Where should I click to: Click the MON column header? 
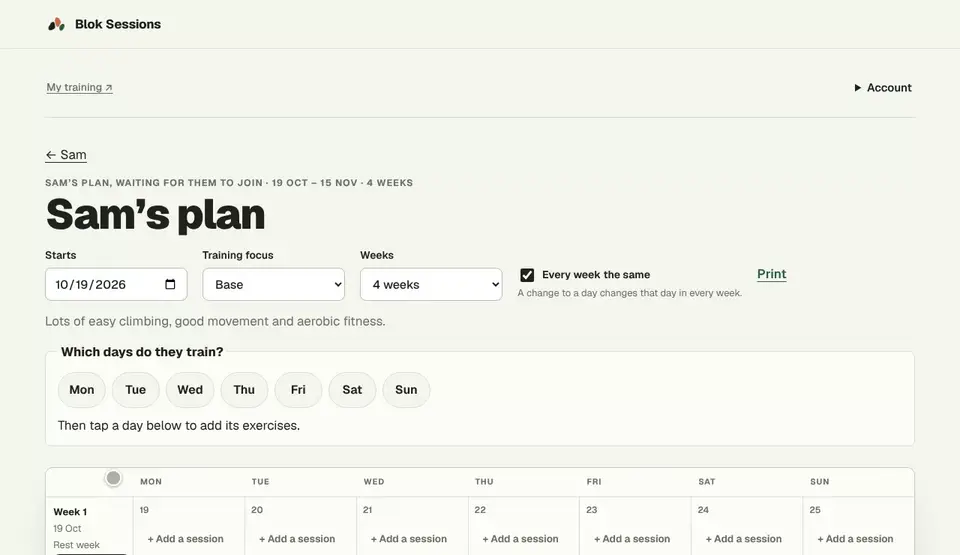click(151, 482)
